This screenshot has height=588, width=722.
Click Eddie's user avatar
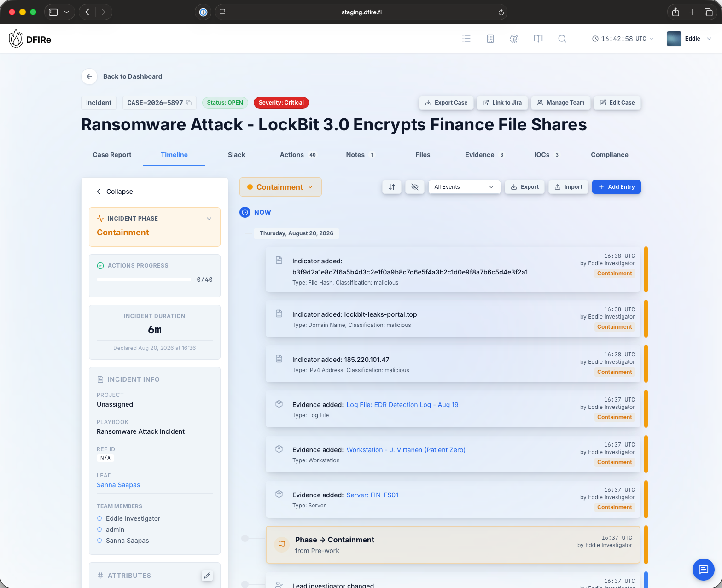pos(674,39)
